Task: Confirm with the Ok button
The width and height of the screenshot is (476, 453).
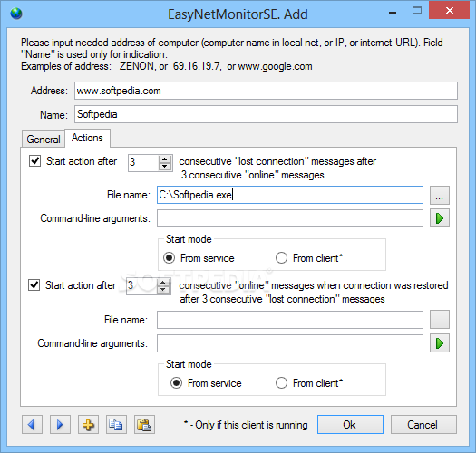Action: point(350,425)
